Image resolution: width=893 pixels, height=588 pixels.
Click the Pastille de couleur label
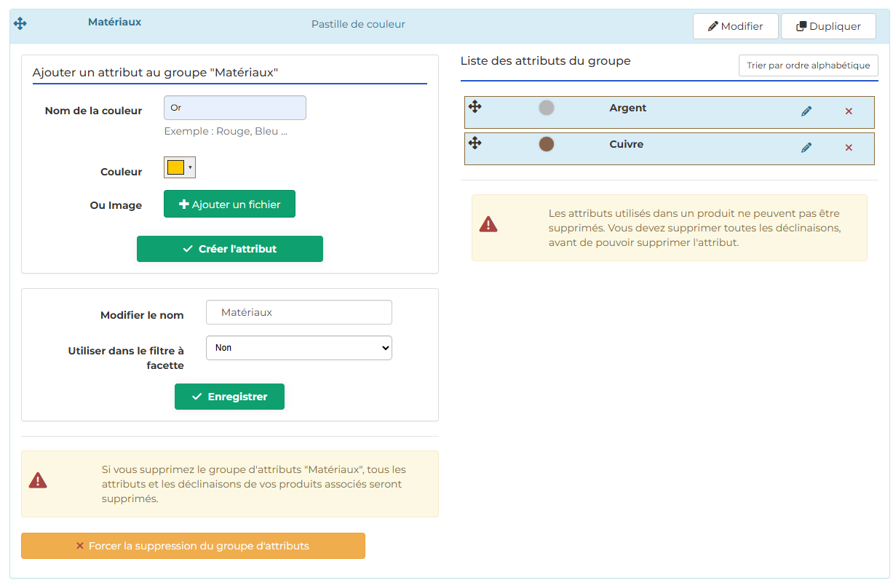358,24
